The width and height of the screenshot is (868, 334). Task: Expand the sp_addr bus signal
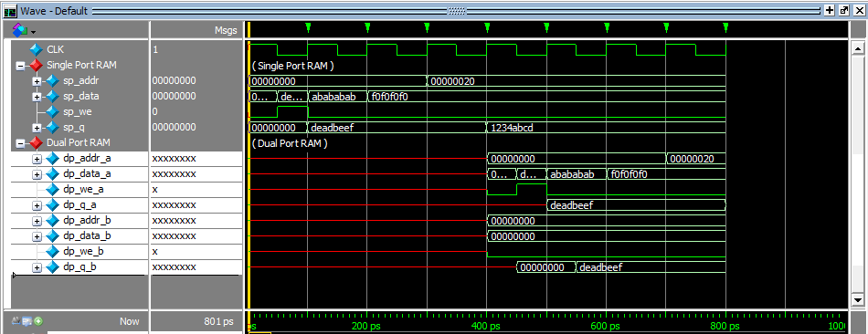(x=37, y=81)
